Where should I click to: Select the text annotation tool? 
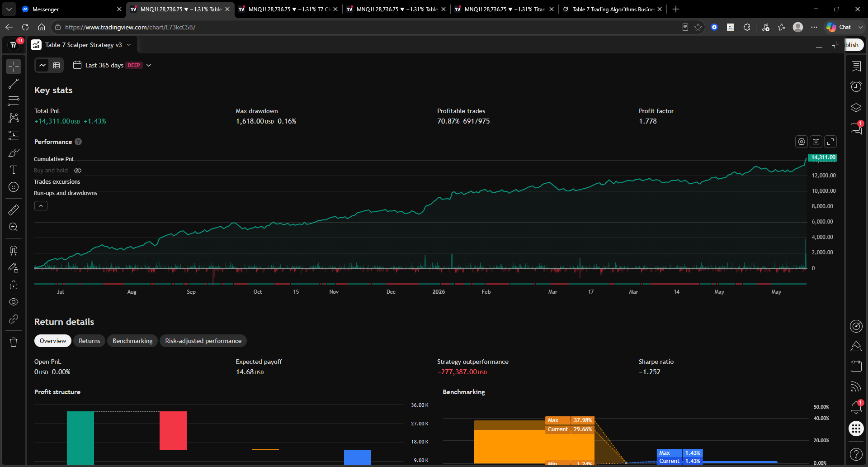tap(14, 170)
